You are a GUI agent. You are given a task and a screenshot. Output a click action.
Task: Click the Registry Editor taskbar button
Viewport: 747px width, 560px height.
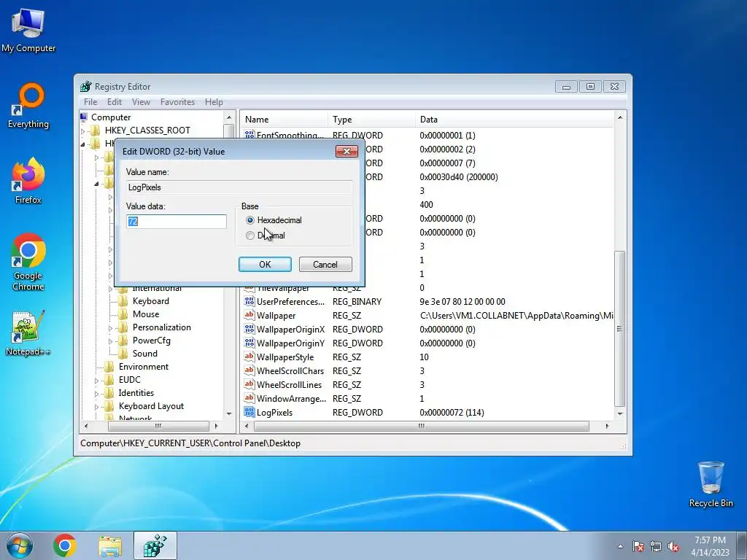155,545
